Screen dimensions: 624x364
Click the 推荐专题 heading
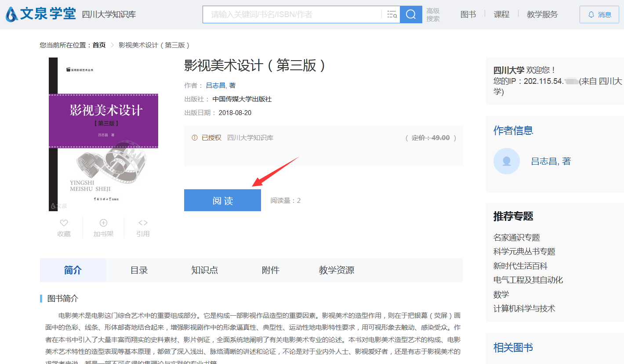point(513,216)
